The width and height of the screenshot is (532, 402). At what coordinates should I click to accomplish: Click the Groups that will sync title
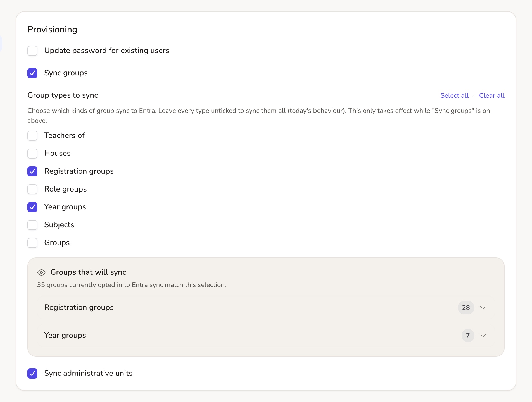click(88, 272)
